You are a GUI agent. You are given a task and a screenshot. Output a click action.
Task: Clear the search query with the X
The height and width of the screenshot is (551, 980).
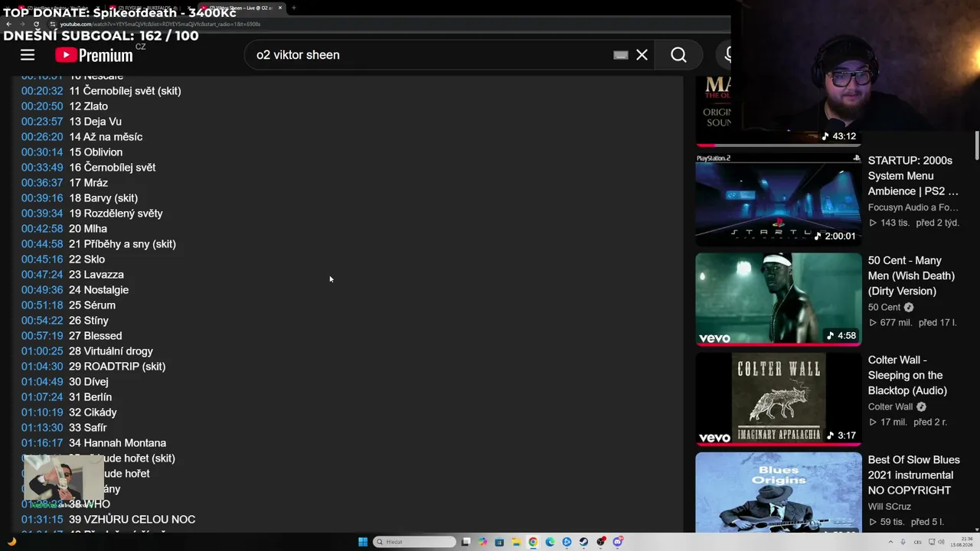642,54
